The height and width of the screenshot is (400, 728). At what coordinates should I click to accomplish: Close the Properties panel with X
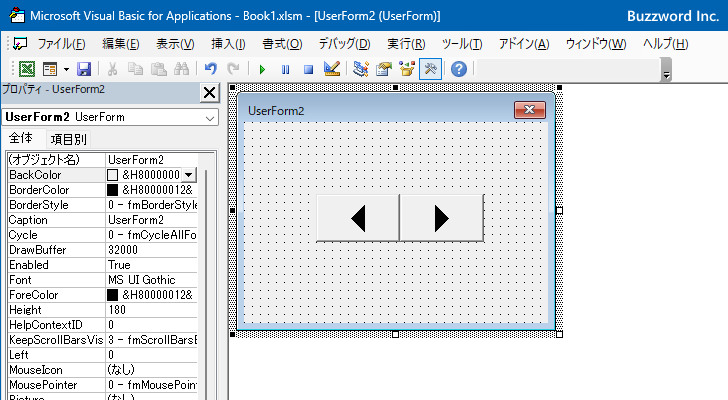click(x=209, y=93)
